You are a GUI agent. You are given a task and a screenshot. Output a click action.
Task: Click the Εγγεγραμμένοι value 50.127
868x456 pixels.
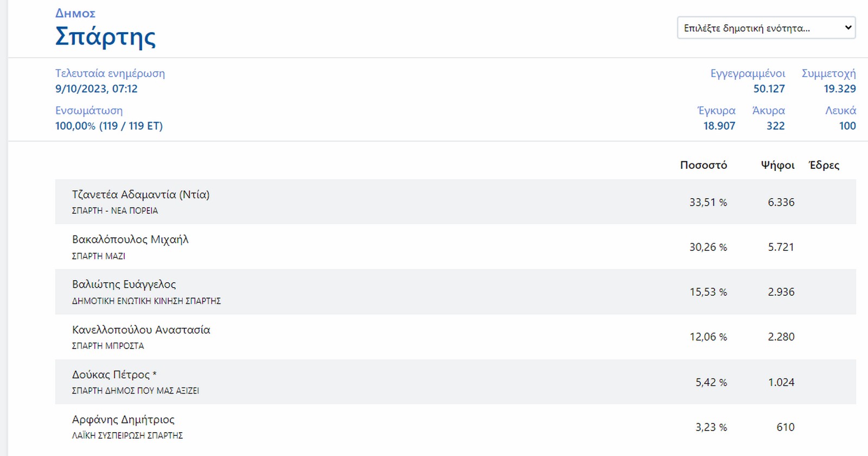tap(769, 89)
